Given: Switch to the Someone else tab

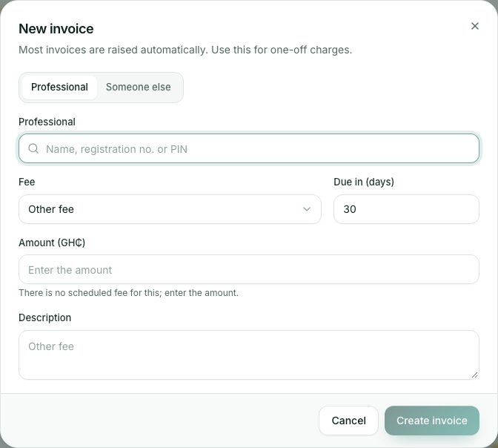Looking at the screenshot, I should pos(138,87).
